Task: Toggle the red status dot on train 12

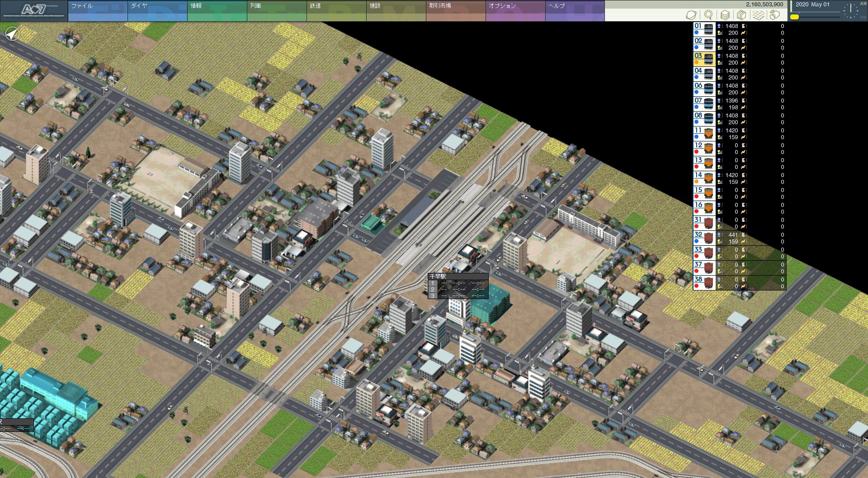Action: pyautogui.click(x=697, y=152)
